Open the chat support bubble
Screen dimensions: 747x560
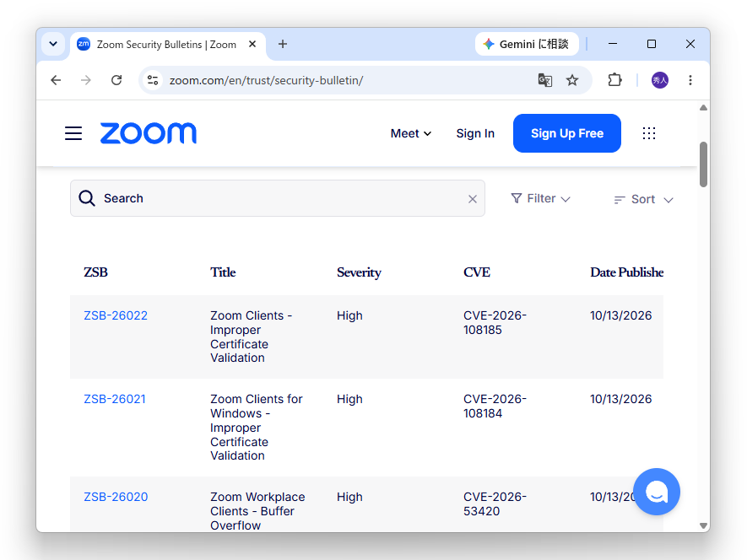657,492
